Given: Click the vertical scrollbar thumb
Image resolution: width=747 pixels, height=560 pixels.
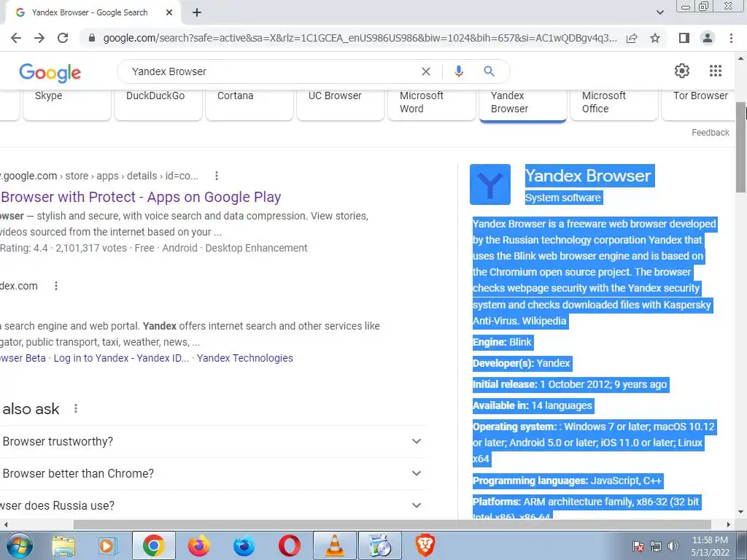Looking at the screenshot, I should [741, 147].
